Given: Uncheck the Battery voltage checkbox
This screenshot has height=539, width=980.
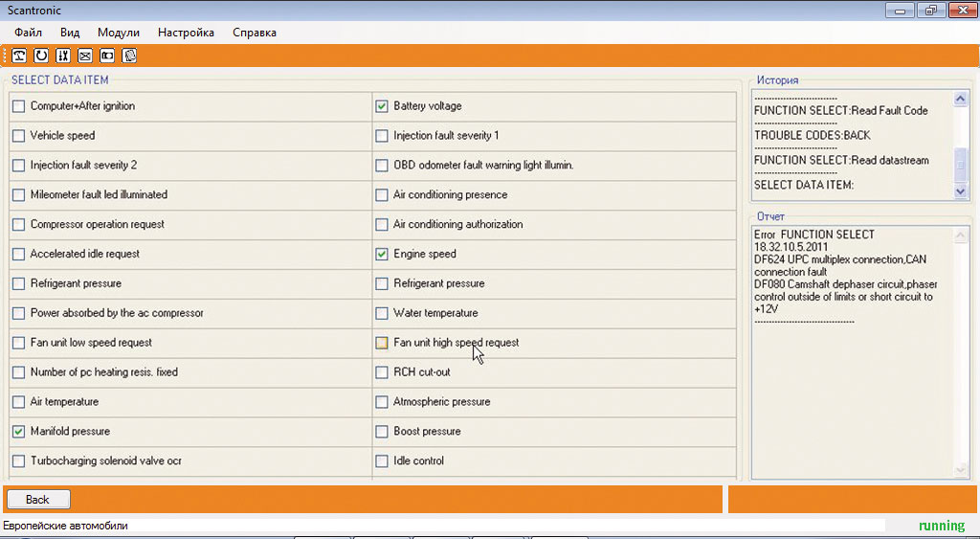Looking at the screenshot, I should (x=382, y=106).
